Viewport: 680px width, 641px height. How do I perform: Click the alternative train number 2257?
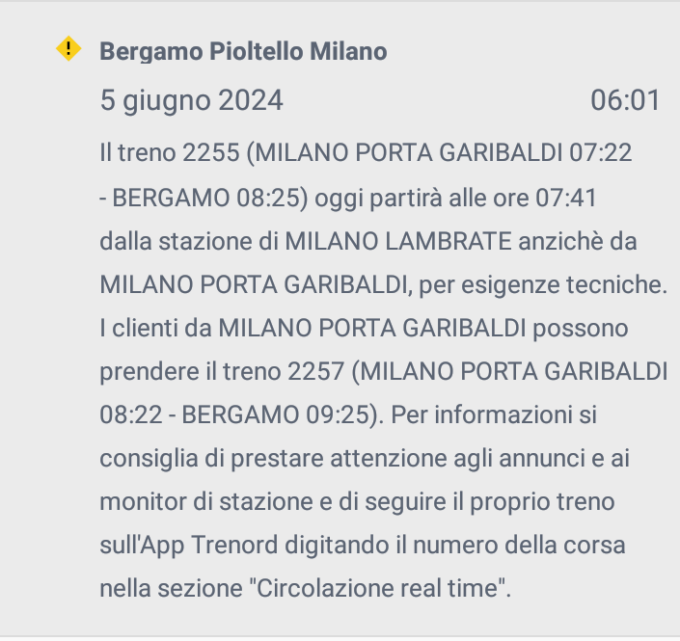pyautogui.click(x=316, y=371)
